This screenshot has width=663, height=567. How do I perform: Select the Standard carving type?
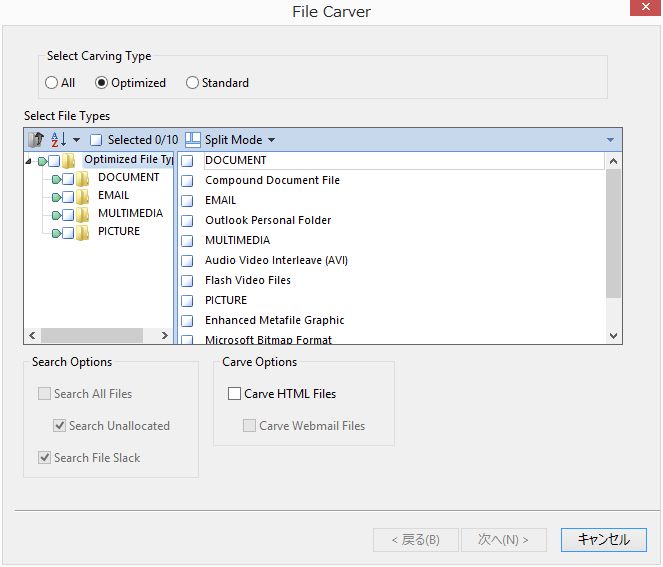point(192,82)
